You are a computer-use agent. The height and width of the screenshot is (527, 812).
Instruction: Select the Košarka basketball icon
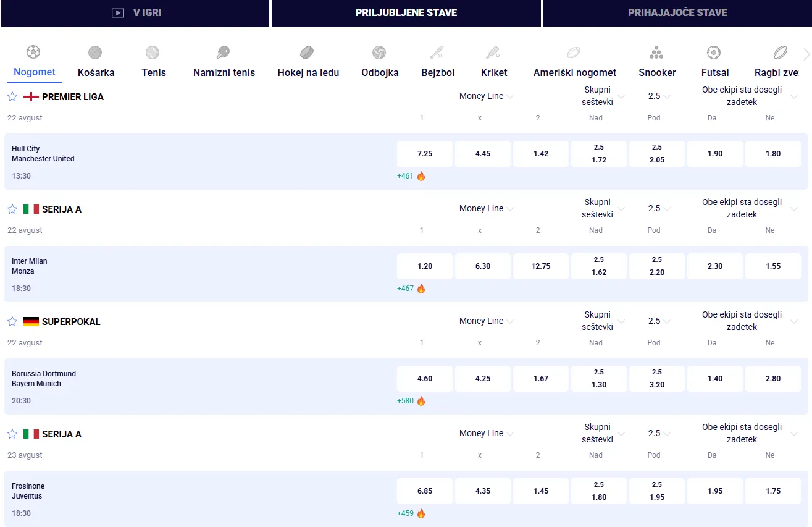(95, 53)
